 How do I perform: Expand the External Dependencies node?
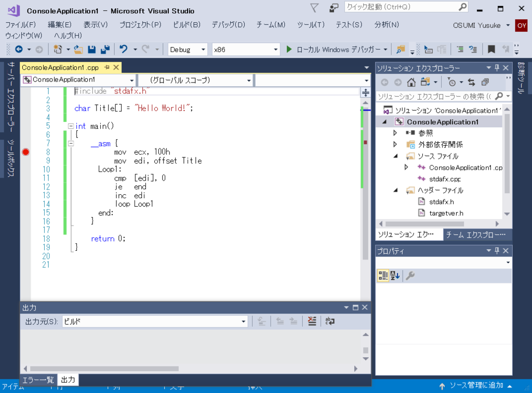click(395, 144)
